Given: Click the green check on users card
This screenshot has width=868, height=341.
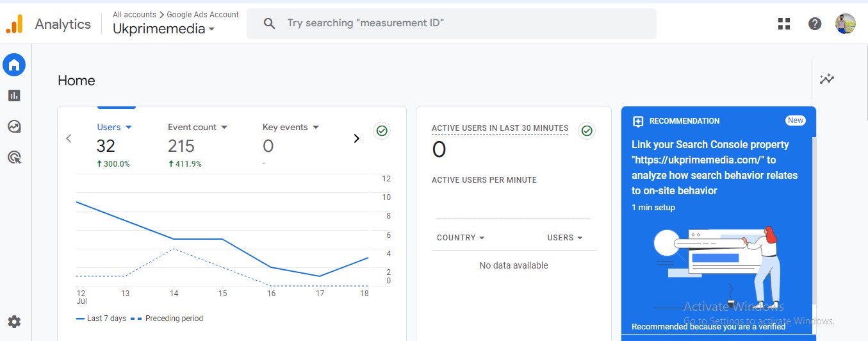Looking at the screenshot, I should click(x=382, y=131).
